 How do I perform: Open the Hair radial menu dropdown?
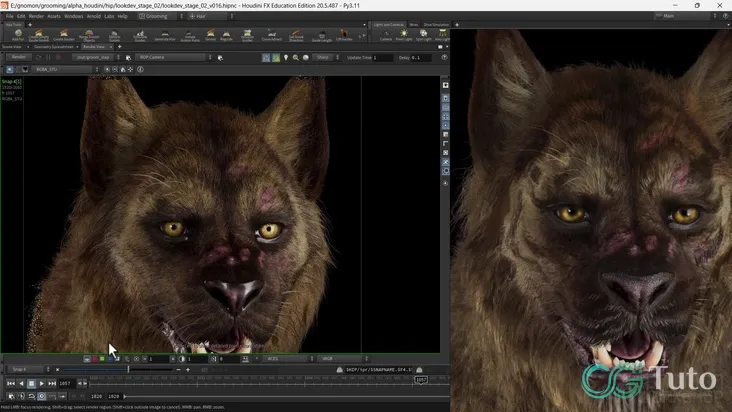pyautogui.click(x=211, y=16)
